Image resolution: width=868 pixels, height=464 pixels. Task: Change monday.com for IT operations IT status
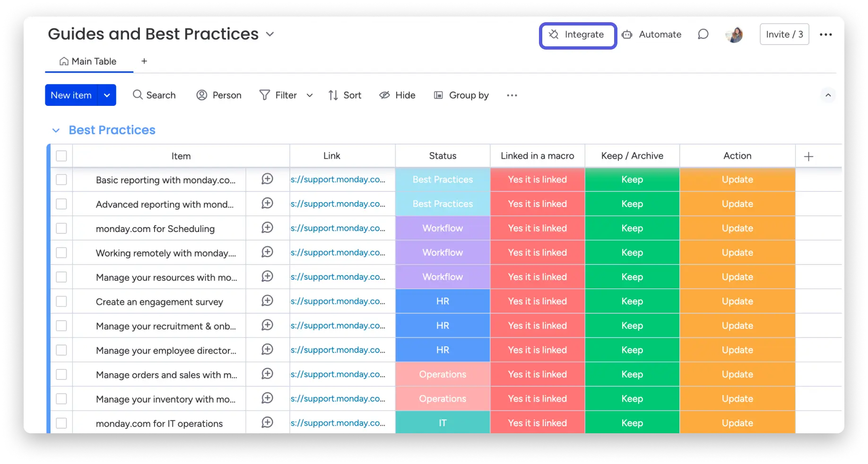(443, 422)
